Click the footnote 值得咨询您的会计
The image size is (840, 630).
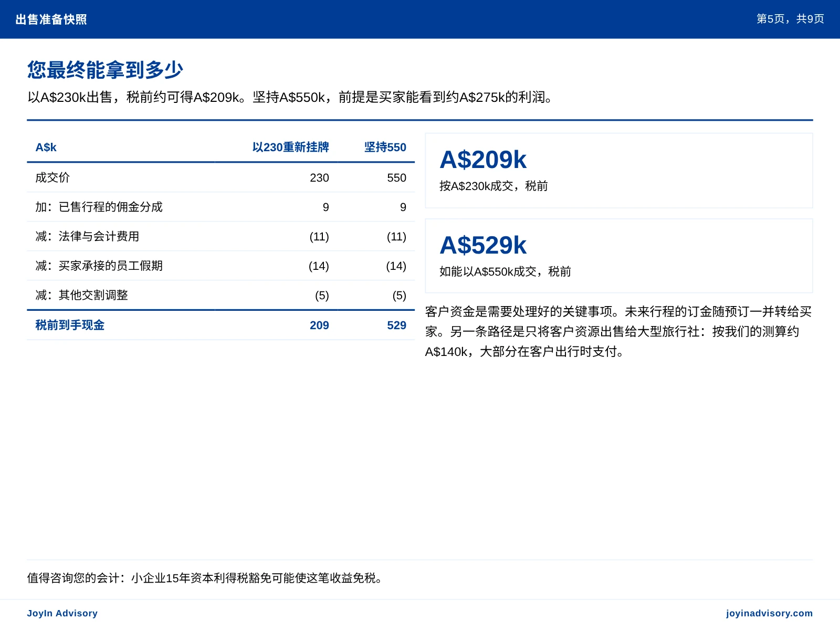[x=206, y=578]
